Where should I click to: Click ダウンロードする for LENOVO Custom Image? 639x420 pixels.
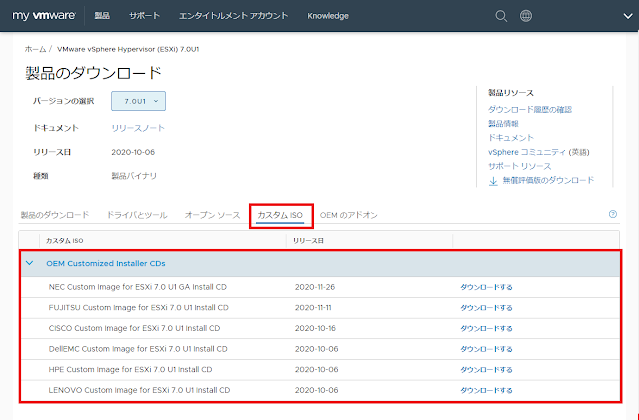click(x=486, y=390)
